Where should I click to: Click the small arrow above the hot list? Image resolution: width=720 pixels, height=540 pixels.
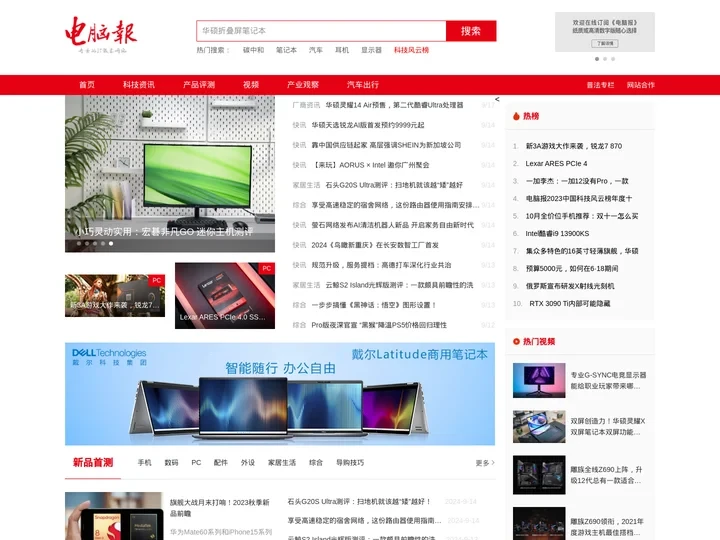[x=497, y=99]
